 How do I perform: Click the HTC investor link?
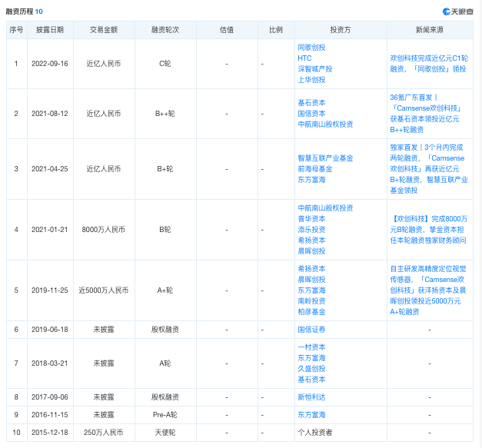[x=304, y=58]
